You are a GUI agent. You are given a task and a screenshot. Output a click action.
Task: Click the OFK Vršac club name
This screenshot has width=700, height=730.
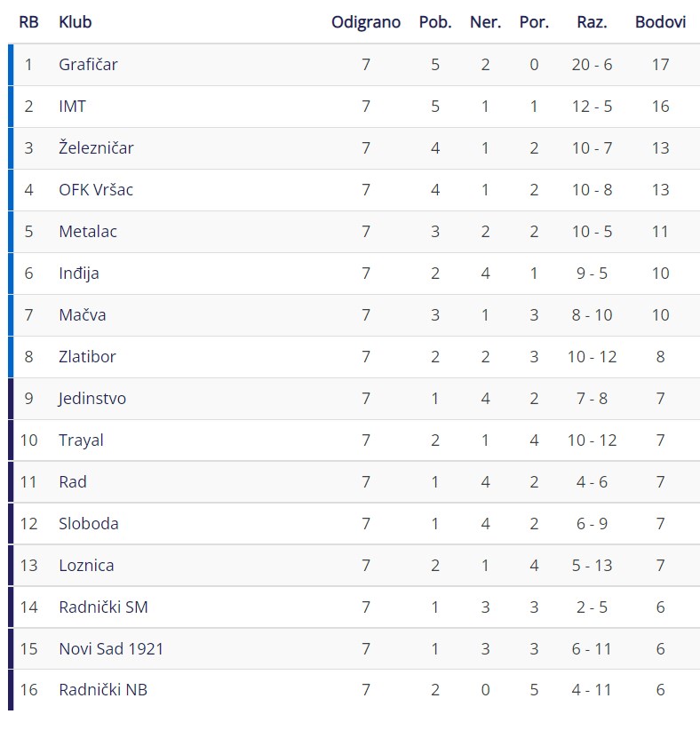click(96, 189)
